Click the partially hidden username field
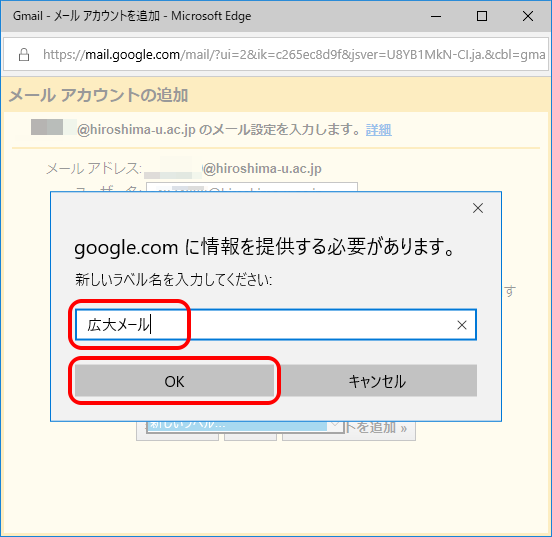Image resolution: width=552 pixels, height=537 pixels. 252,187
